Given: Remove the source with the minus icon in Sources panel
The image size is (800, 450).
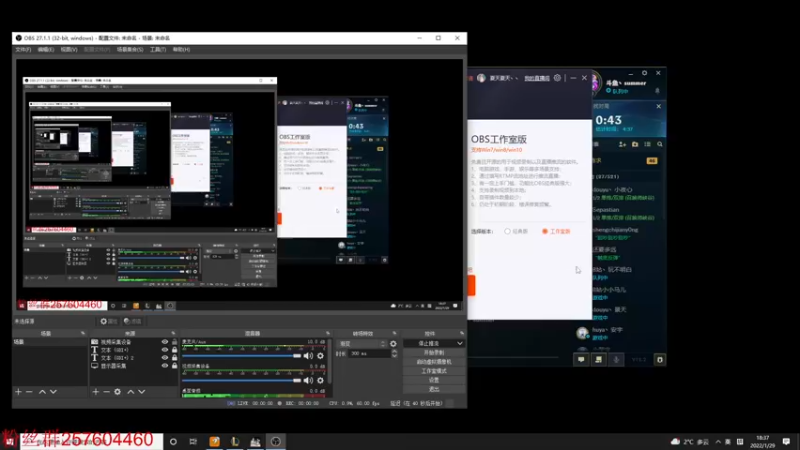Looking at the screenshot, I should [x=106, y=392].
